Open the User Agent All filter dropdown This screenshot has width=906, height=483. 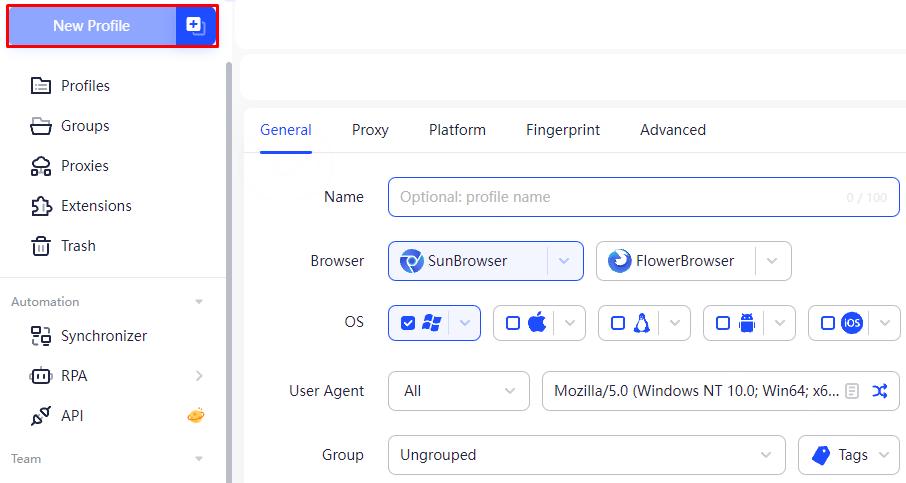coord(459,391)
